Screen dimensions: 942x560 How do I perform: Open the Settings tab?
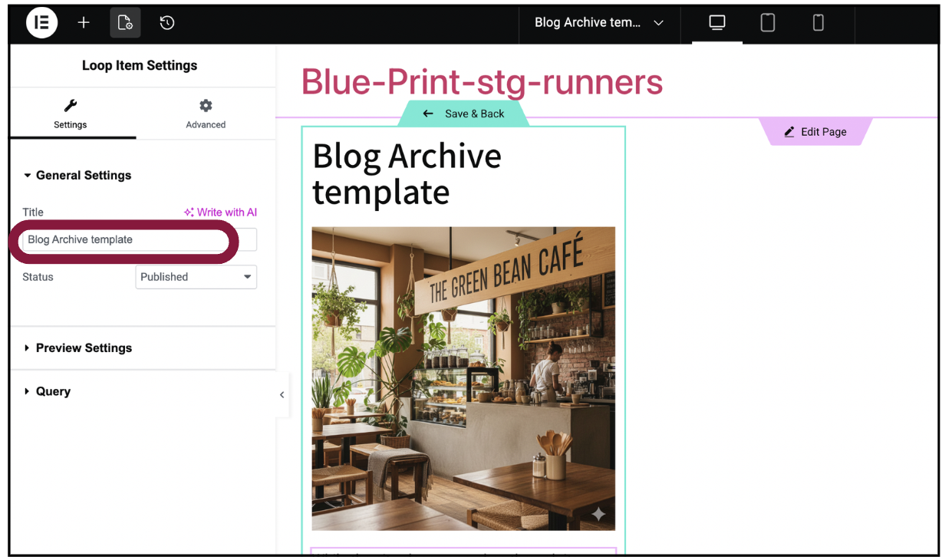pos(71,114)
